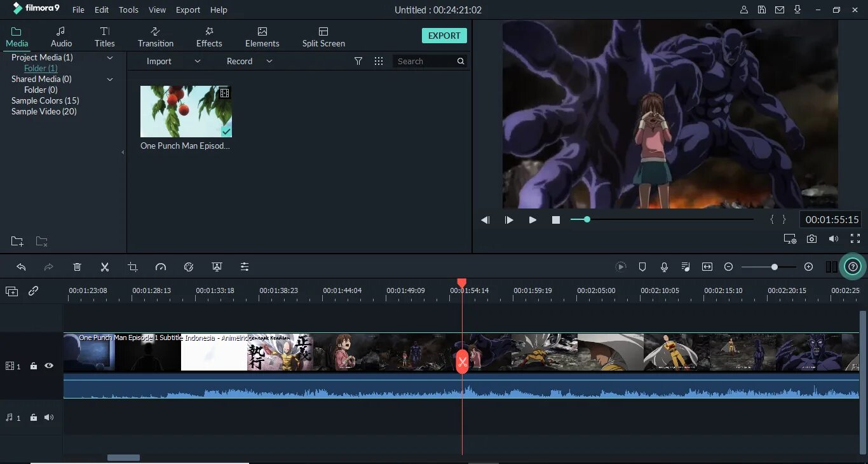Open the Edit adjustments sliders icon
This screenshot has height=464, width=868.
pos(245,267)
